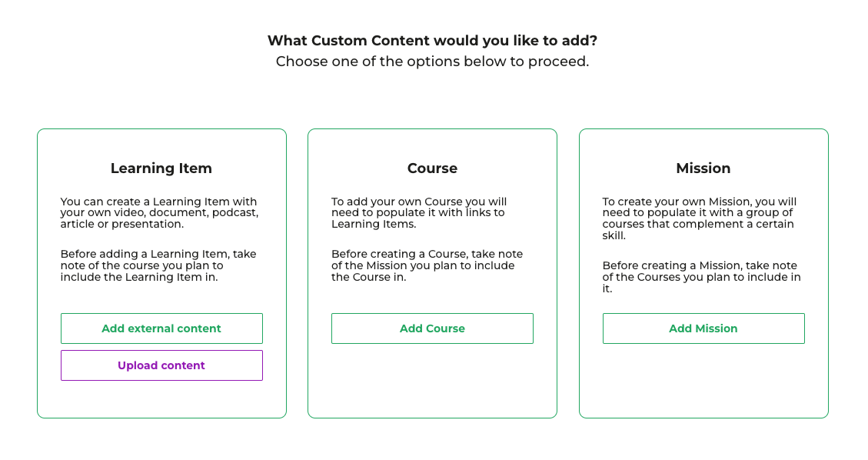Click the Add Course button
The width and height of the screenshot is (868, 460).
click(432, 328)
